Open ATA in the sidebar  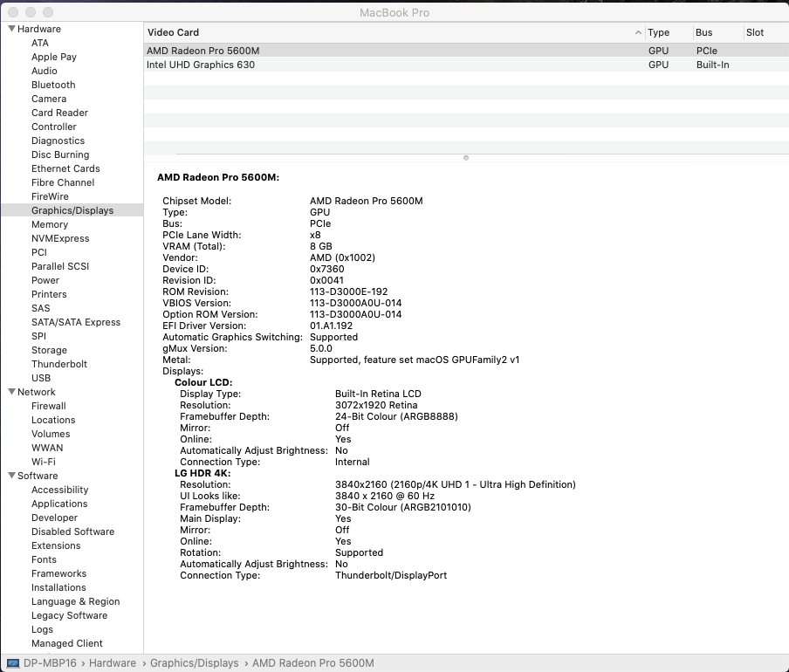pos(40,43)
